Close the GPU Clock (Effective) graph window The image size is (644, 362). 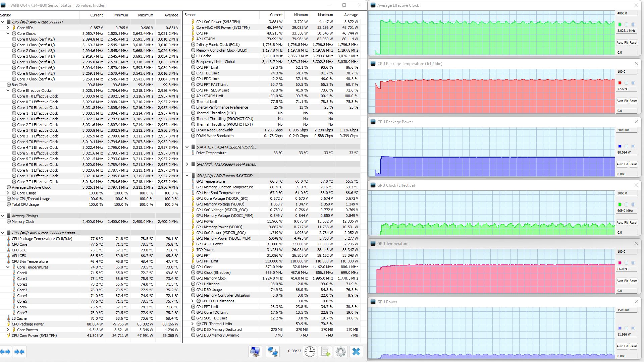coord(636,185)
